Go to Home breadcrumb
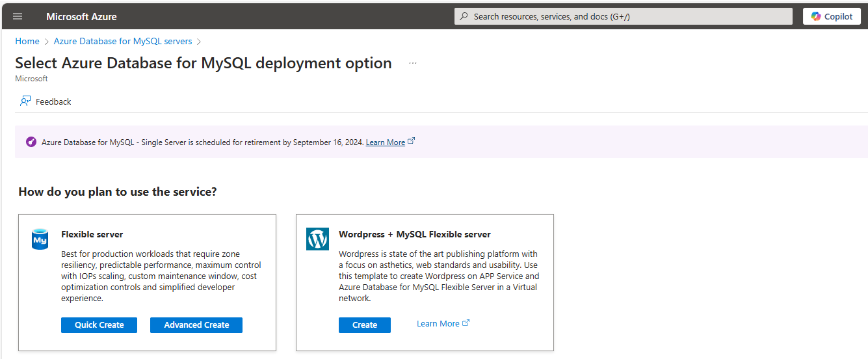This screenshot has height=359, width=868. pos(27,41)
